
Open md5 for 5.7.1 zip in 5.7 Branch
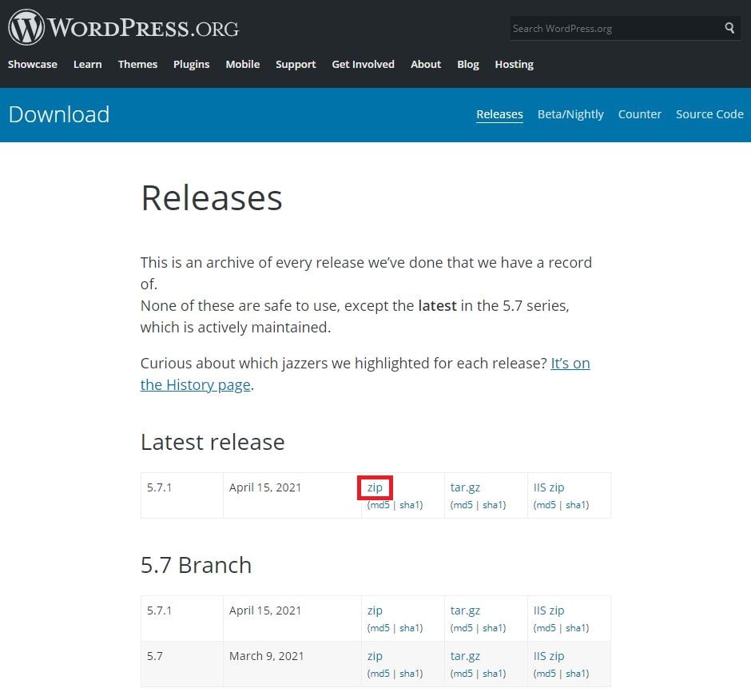point(379,628)
